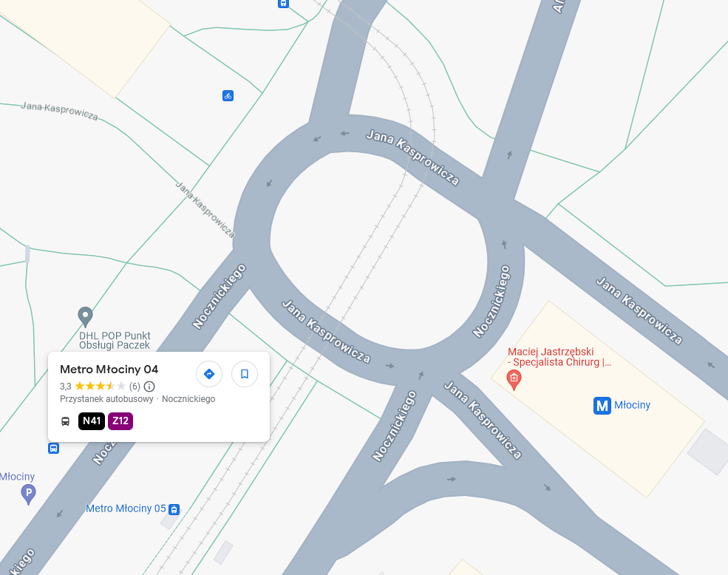Image resolution: width=728 pixels, height=575 pixels.
Task: Open rating info icon next to the reviews
Action: coord(149,387)
